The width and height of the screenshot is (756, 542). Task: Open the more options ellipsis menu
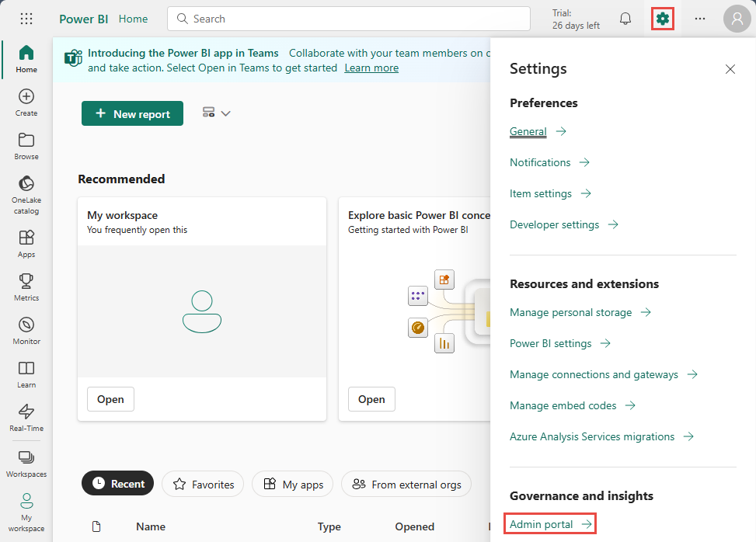[x=700, y=19]
